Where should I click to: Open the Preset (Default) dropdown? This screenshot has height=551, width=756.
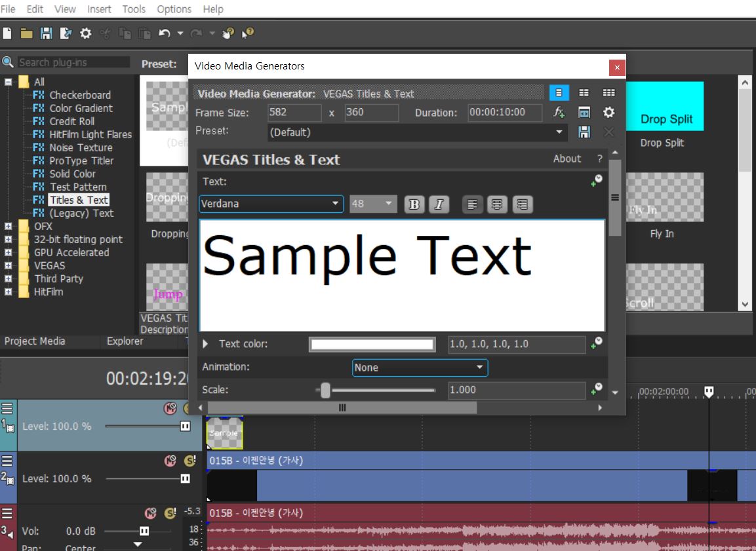417,132
